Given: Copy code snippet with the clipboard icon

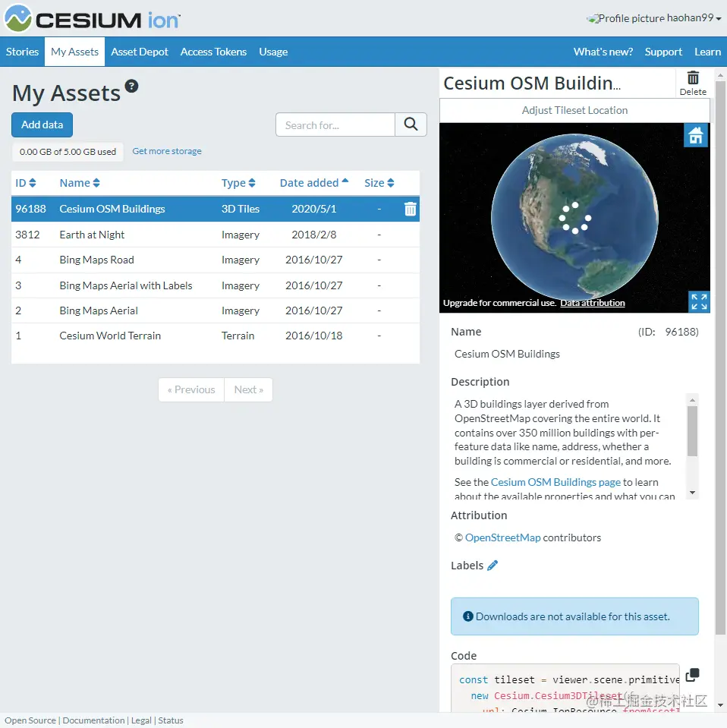Looking at the screenshot, I should (692, 675).
